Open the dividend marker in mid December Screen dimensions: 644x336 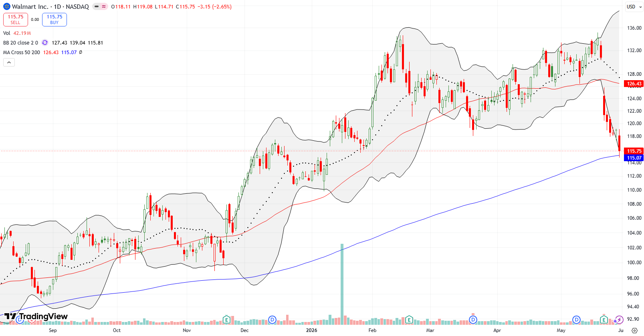point(273,320)
